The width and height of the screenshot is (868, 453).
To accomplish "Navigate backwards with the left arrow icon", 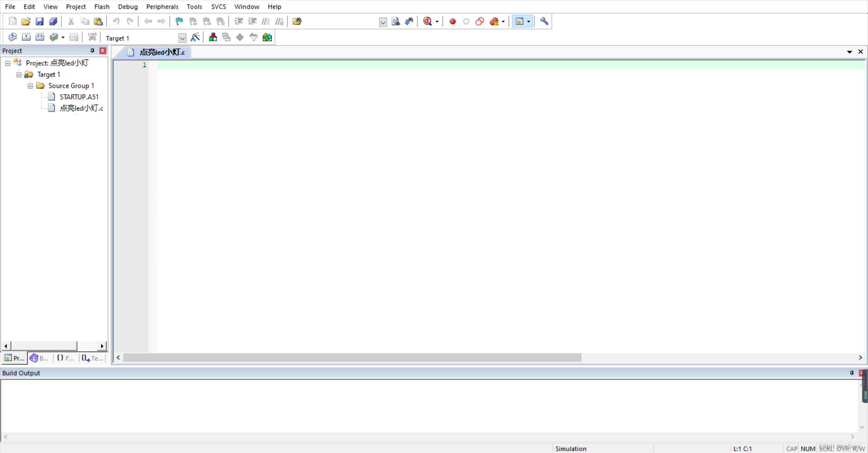I will point(148,21).
